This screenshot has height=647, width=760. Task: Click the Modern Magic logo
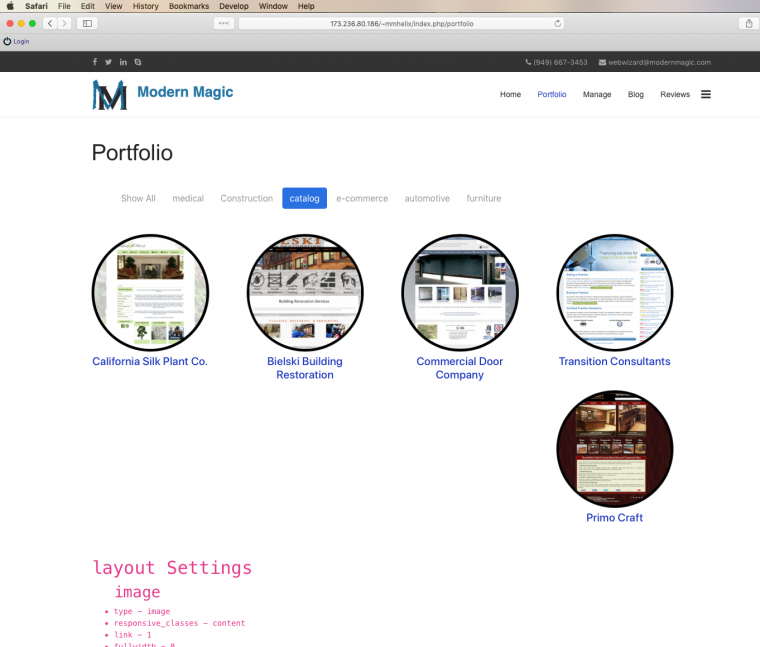110,95
